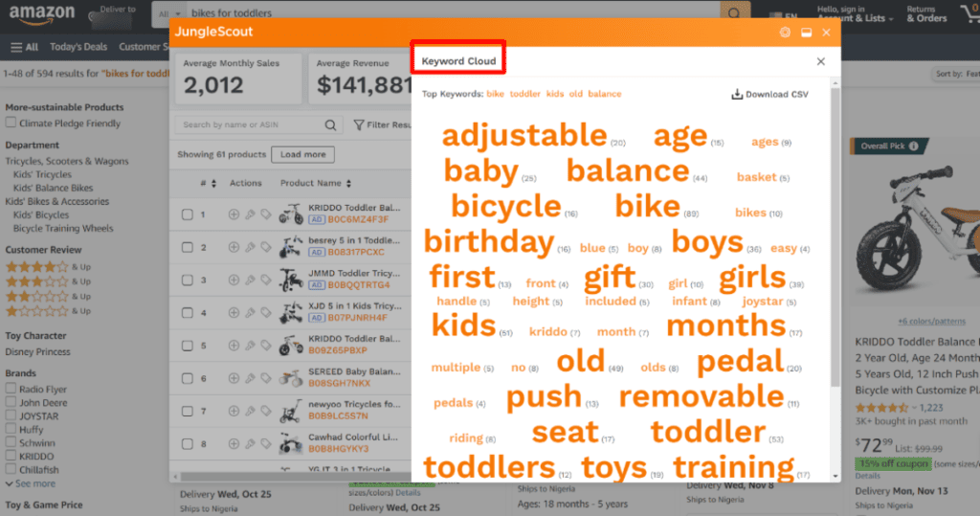Click 'adjustable' keyword in cloud

[524, 135]
